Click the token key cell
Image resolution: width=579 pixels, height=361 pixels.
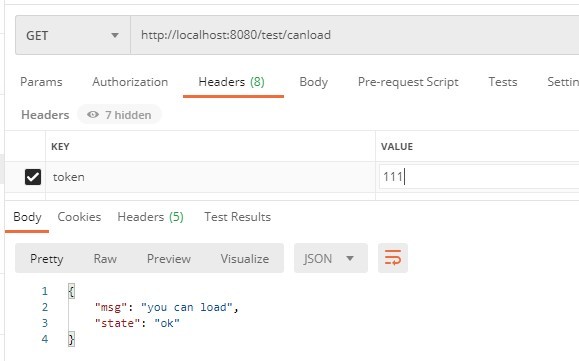tap(210, 177)
